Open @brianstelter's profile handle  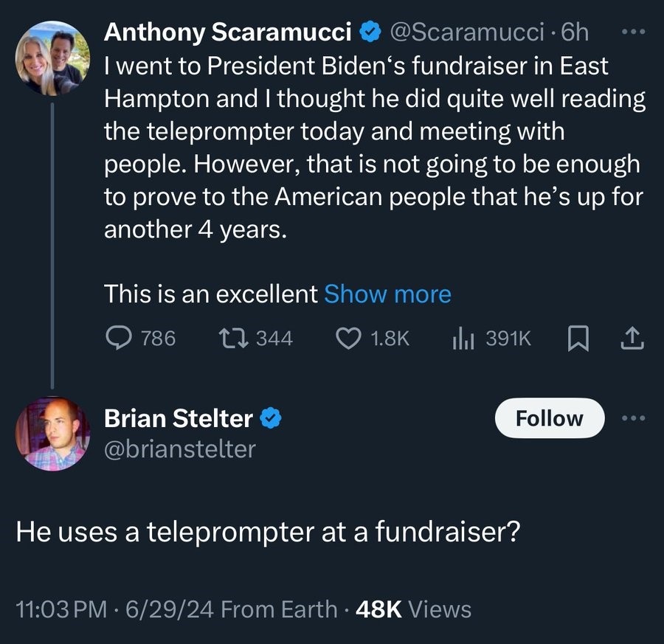pyautogui.click(x=180, y=448)
